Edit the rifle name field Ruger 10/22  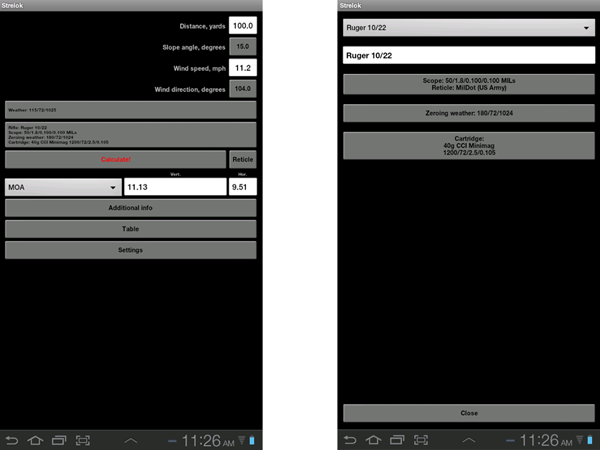click(469, 55)
